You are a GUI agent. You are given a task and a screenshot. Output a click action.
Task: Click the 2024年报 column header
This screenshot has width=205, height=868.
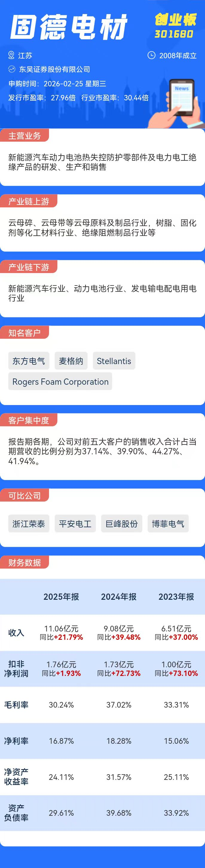click(119, 597)
